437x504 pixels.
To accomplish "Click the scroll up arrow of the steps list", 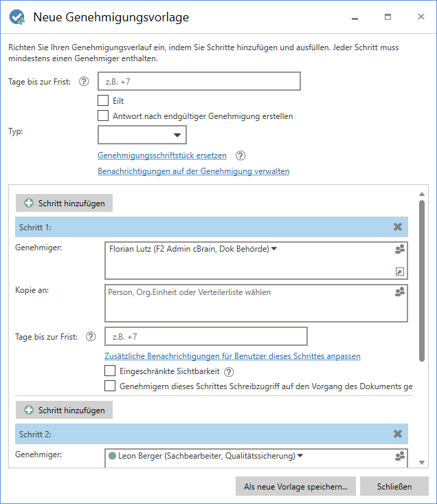I will point(422,194).
